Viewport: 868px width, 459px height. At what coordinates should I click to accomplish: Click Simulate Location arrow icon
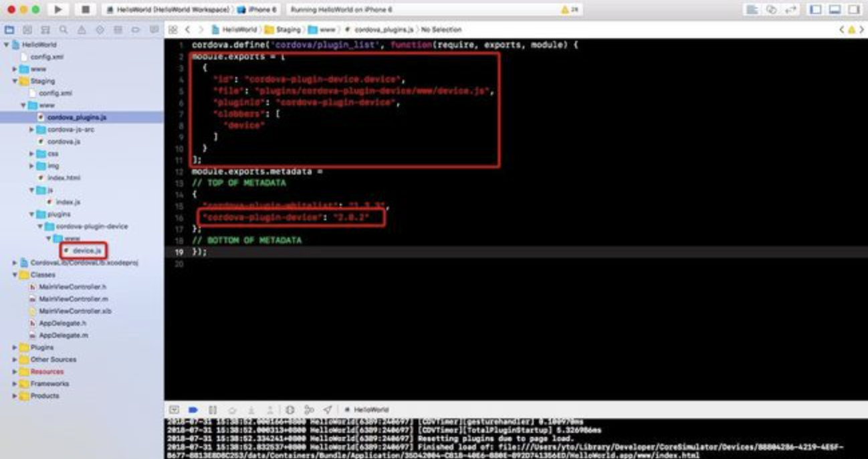click(x=328, y=409)
